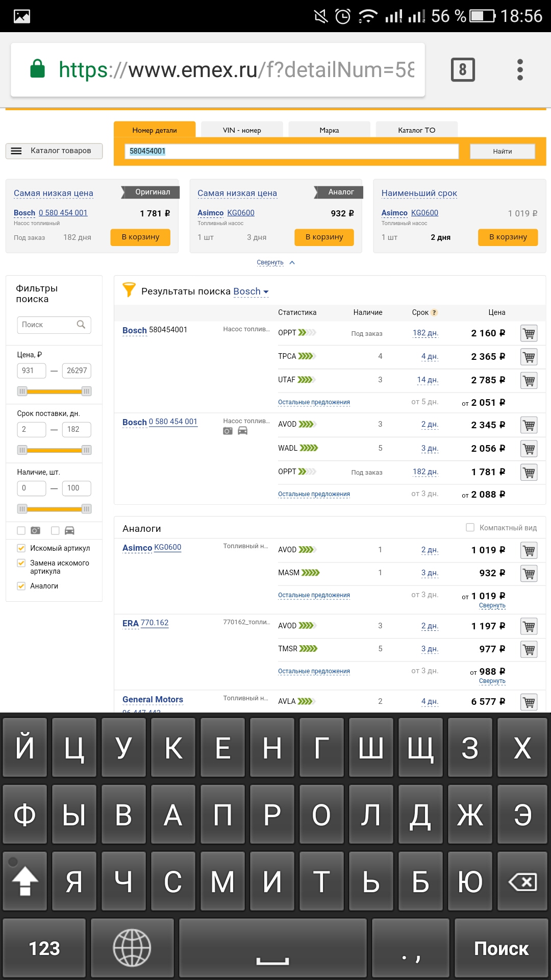Focus minimum price field 931

point(32,371)
